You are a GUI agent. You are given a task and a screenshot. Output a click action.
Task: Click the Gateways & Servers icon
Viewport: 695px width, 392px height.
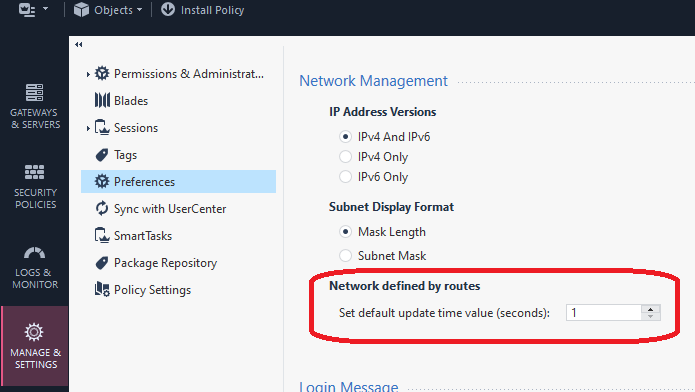pyautogui.click(x=34, y=92)
